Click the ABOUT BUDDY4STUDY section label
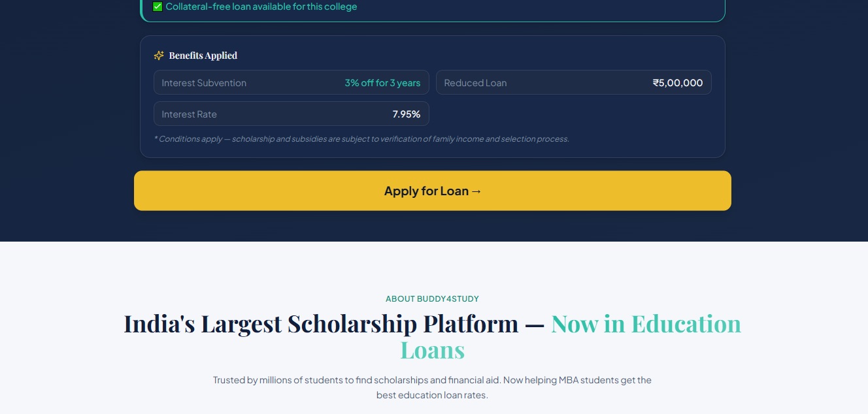Image resolution: width=868 pixels, height=414 pixels. (x=432, y=298)
